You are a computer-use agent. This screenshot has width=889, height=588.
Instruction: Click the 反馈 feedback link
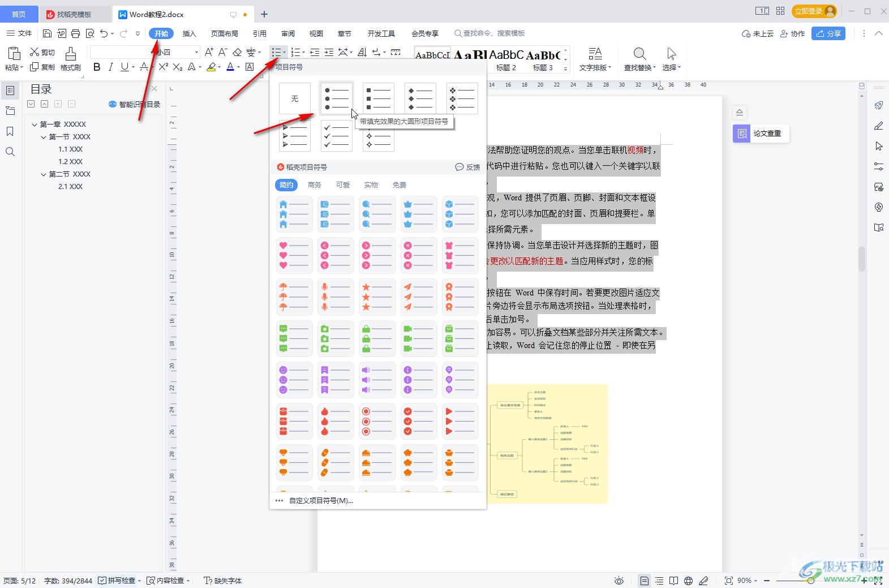coord(467,167)
